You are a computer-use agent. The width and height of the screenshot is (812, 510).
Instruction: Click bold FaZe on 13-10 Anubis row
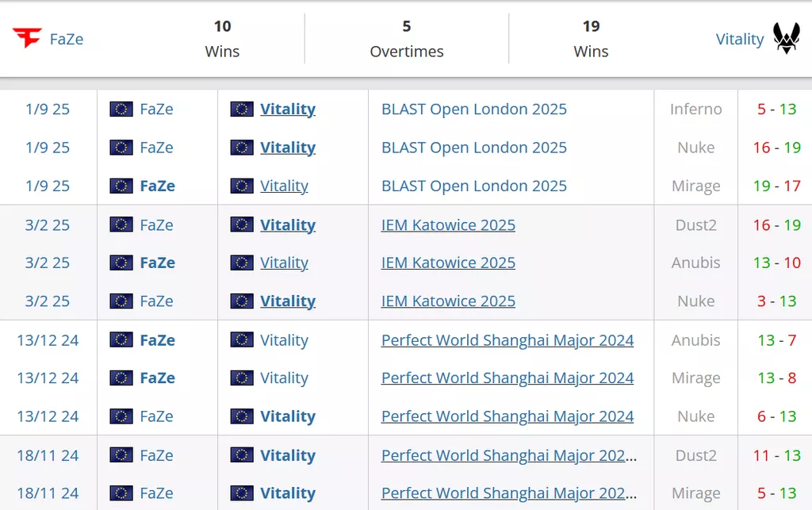(x=157, y=263)
